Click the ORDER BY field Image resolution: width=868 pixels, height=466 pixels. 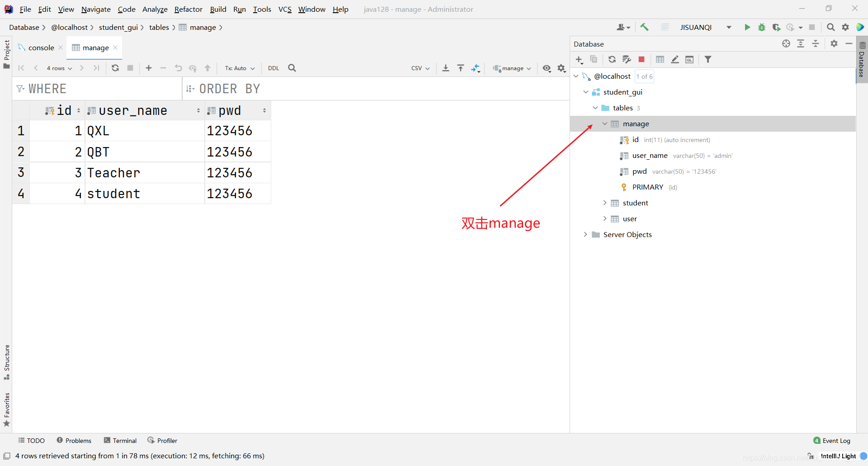point(375,89)
